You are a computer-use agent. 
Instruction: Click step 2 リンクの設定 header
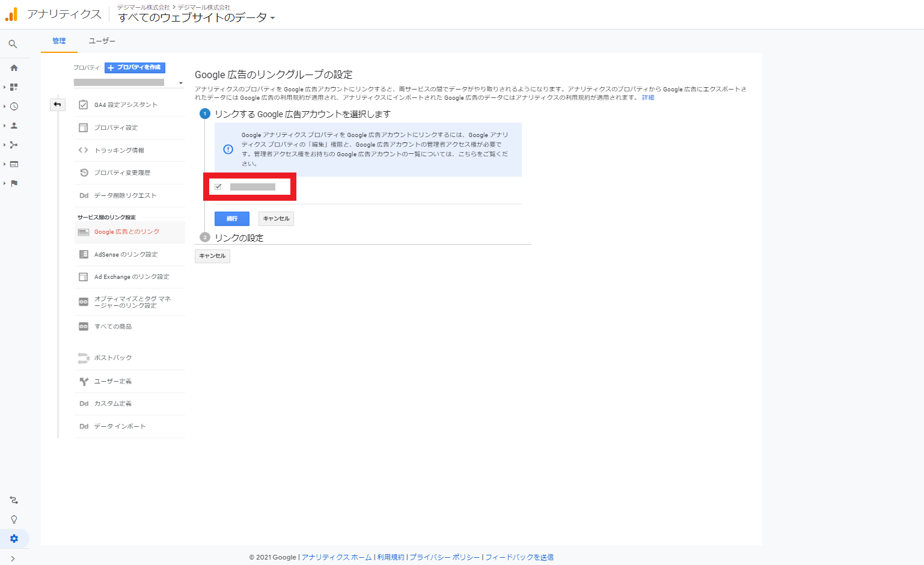pos(239,238)
